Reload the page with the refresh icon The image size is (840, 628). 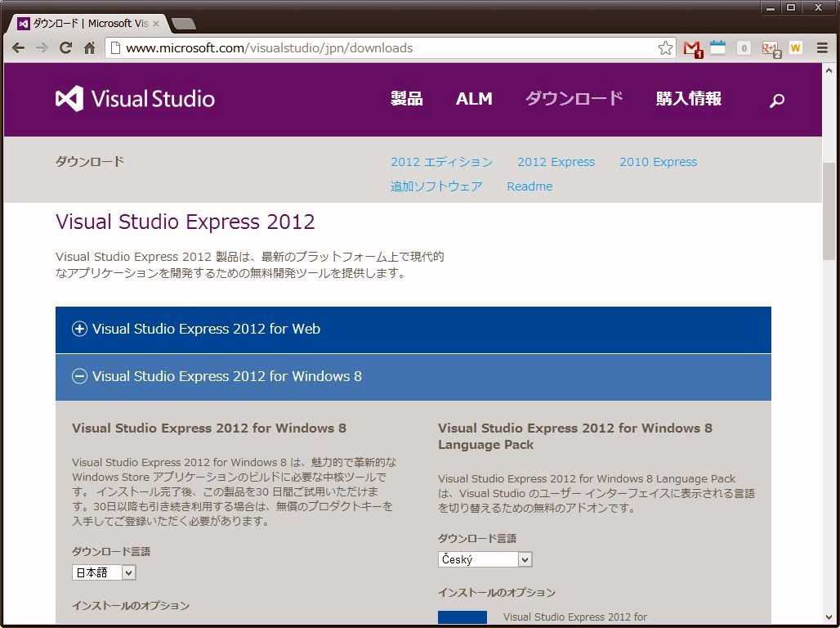tap(65, 47)
